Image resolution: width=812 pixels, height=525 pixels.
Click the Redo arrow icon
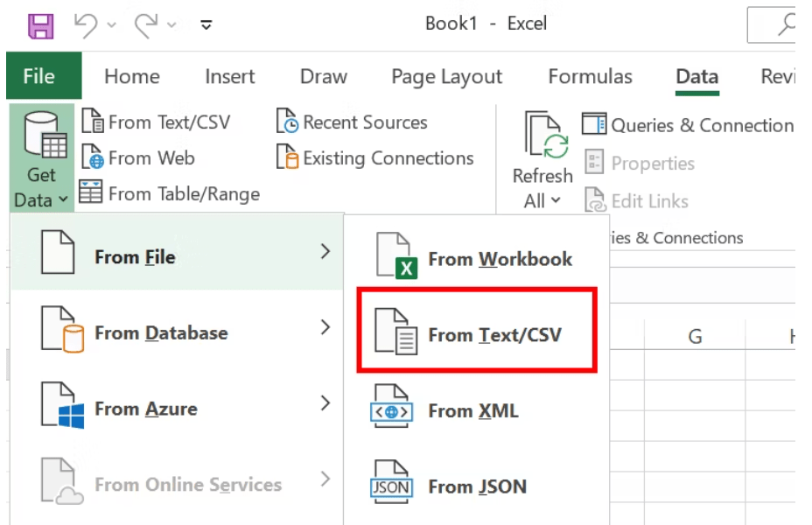pos(146,24)
